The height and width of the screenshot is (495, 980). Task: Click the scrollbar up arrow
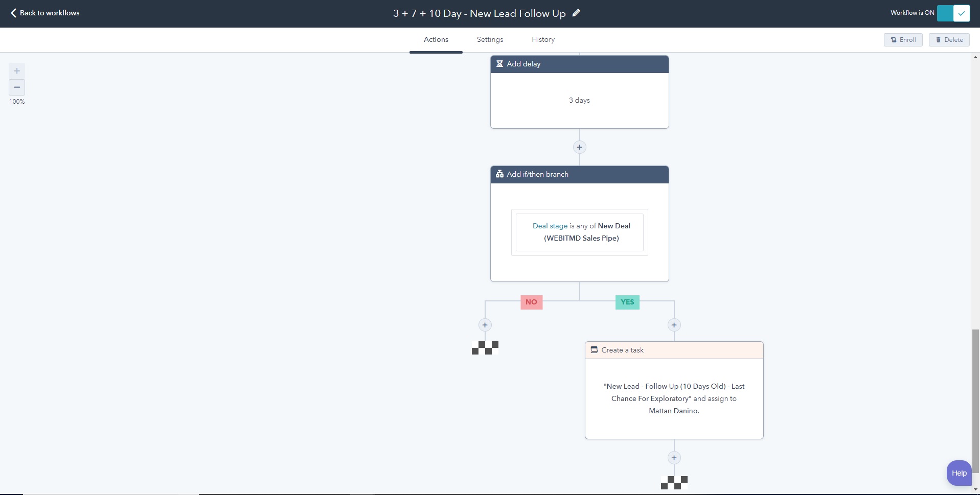point(976,57)
